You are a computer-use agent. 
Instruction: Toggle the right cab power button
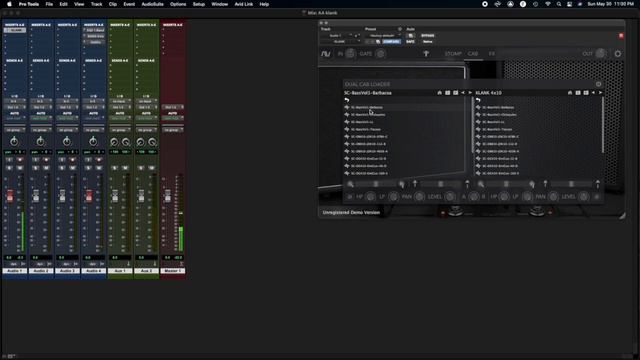(596, 197)
